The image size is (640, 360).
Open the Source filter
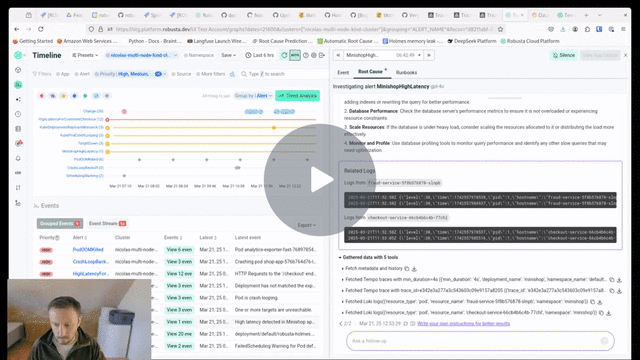[181, 74]
